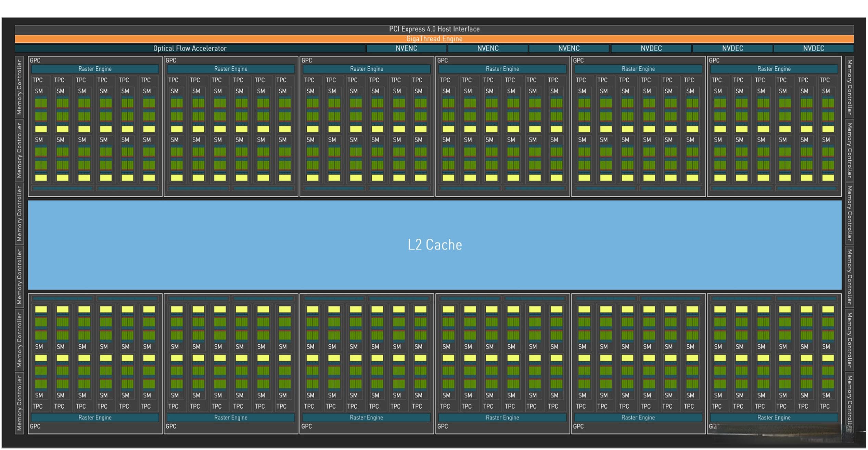Click the leftmost NVENC block
The width and height of the screenshot is (868, 450).
[x=406, y=48]
